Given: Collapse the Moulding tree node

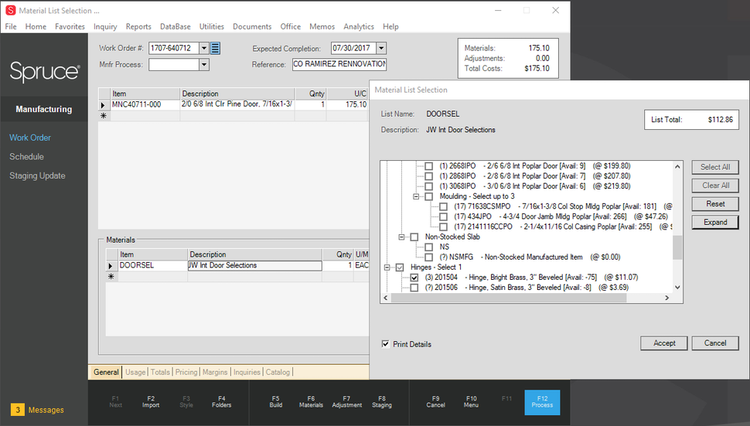Looking at the screenshot, I should (416, 197).
